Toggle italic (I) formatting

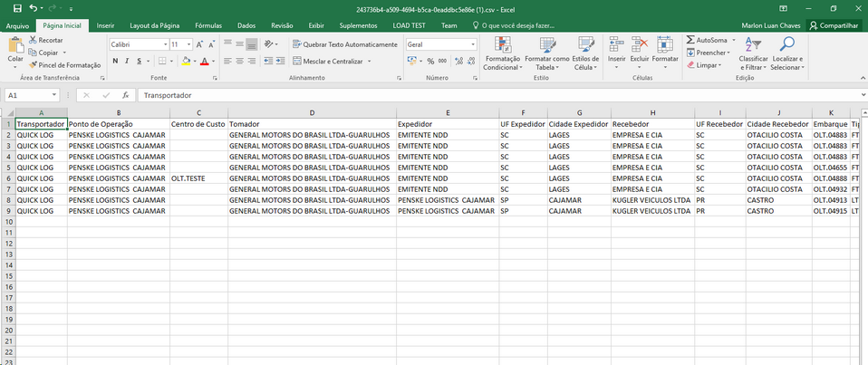(x=128, y=61)
